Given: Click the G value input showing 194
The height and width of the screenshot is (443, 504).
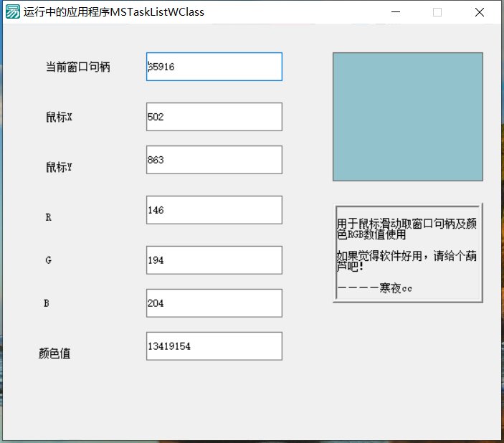Looking at the screenshot, I should 214,260.
